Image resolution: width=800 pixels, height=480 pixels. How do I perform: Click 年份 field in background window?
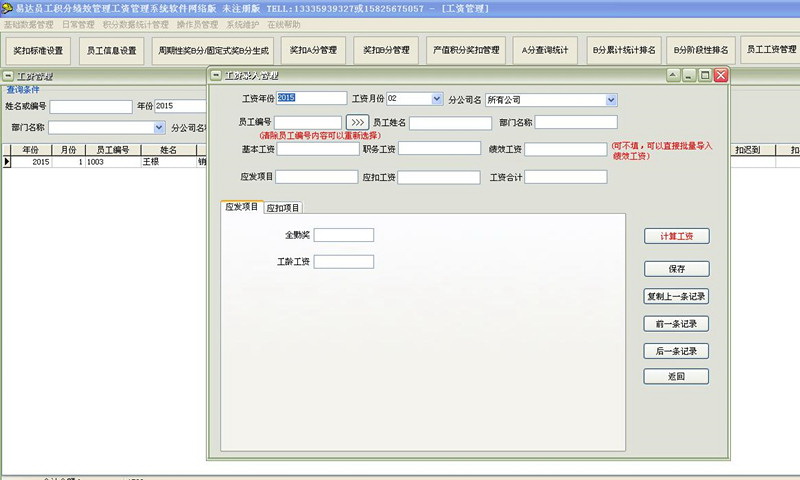(x=180, y=106)
